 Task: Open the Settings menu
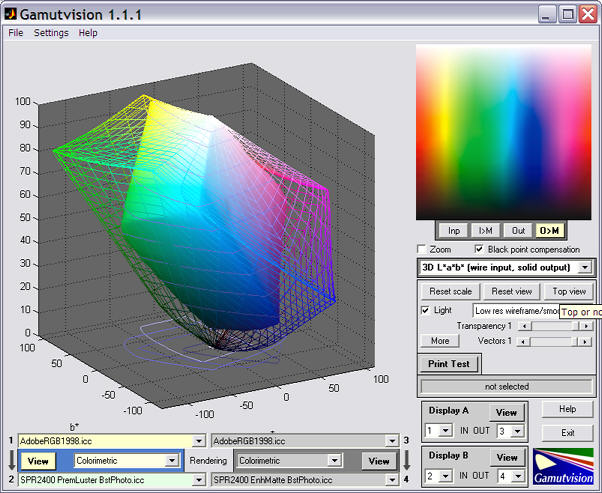51,33
